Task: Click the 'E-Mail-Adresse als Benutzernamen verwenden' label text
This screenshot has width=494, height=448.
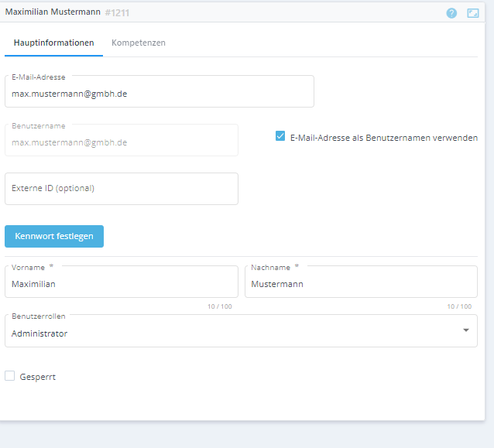Action: (383, 138)
